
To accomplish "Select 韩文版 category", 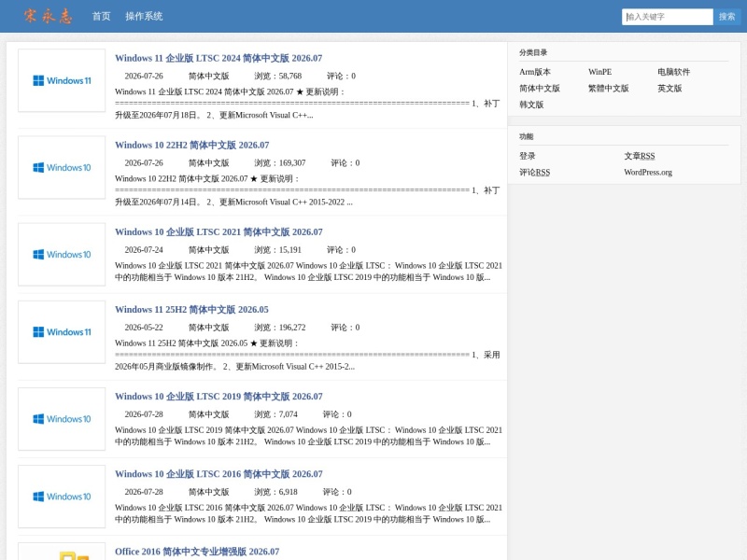I will [x=531, y=105].
